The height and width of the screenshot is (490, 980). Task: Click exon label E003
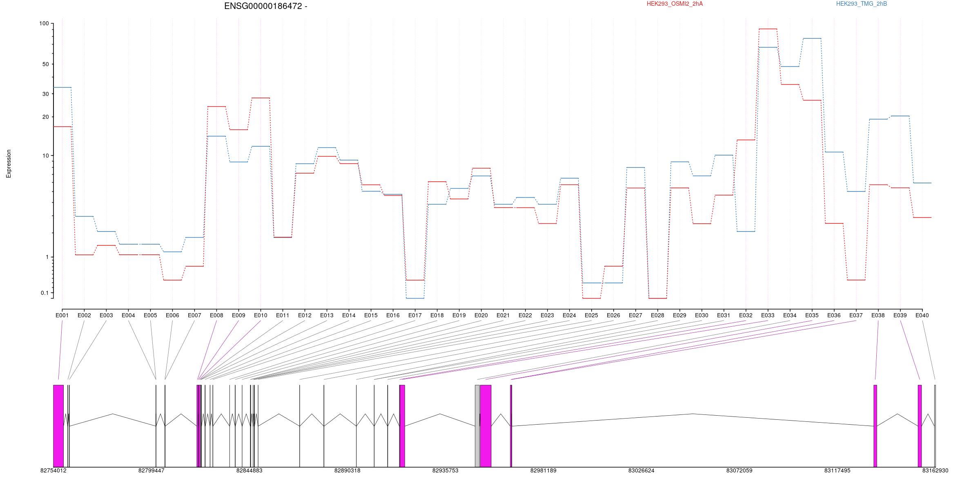tap(106, 315)
